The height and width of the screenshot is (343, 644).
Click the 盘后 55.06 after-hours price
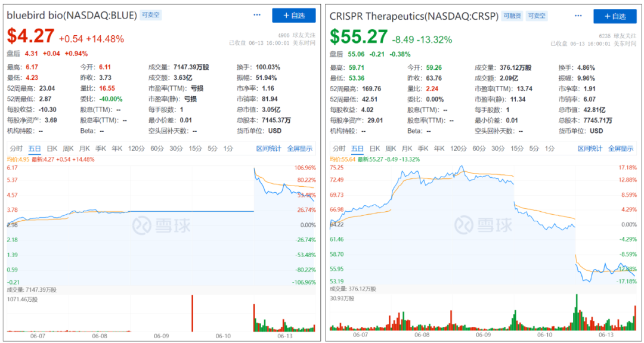point(355,54)
